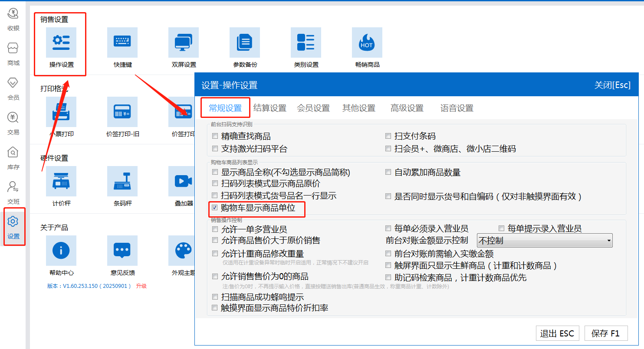The height and width of the screenshot is (349, 644).
Task: Click the 意见反馈 feedback icon
Action: (122, 251)
